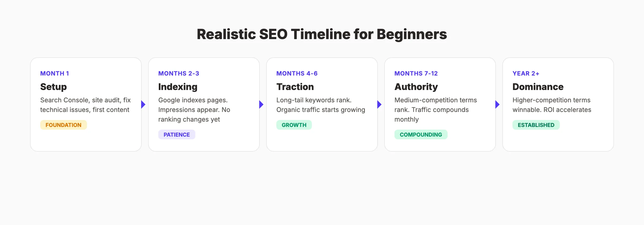Click the PATIENCE badge

tap(177, 135)
